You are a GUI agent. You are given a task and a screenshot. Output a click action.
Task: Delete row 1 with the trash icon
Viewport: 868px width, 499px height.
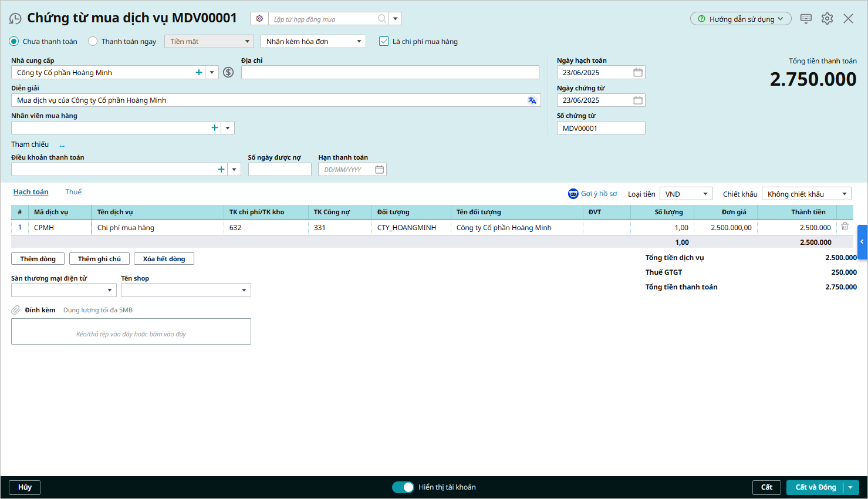[845, 227]
